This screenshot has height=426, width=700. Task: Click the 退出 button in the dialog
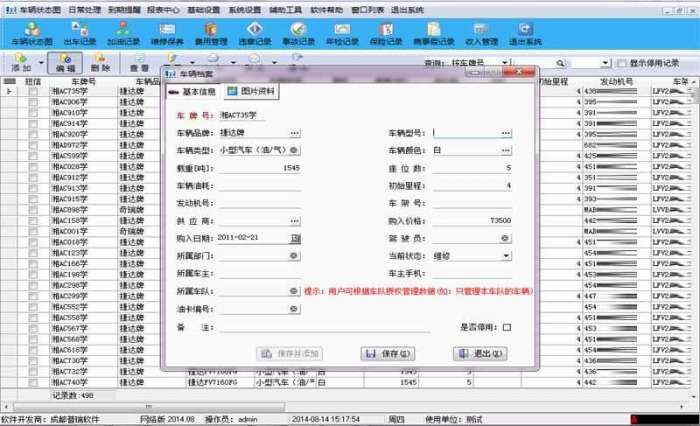pyautogui.click(x=480, y=354)
